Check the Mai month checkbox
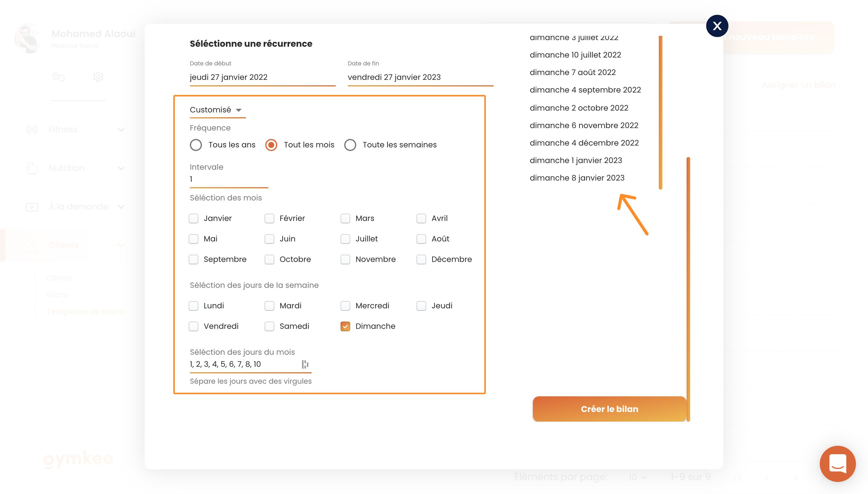868x494 pixels. [193, 239]
